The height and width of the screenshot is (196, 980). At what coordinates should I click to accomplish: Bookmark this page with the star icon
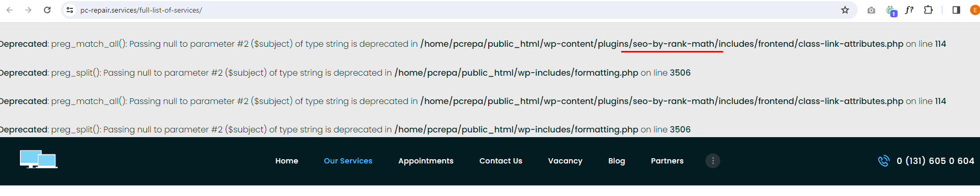coord(845,10)
